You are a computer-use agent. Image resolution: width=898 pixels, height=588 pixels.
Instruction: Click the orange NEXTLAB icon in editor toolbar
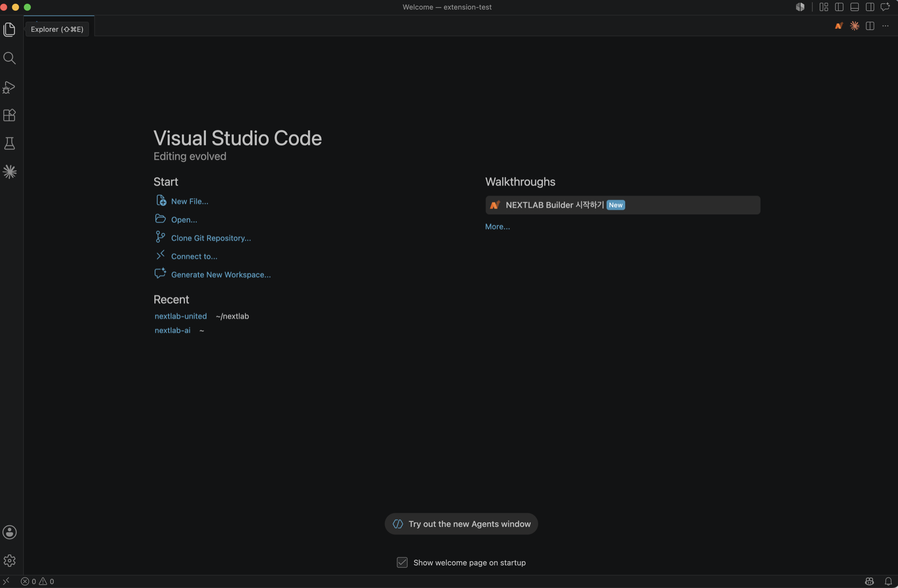(x=839, y=26)
